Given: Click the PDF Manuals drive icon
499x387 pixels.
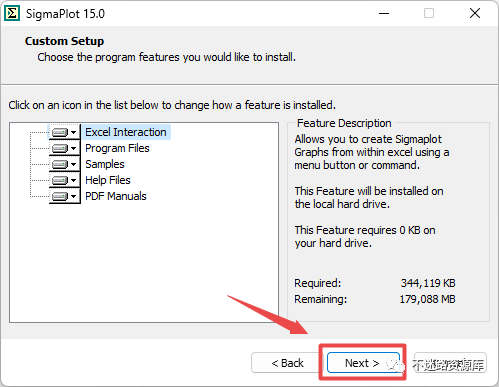Looking at the screenshot, I should [x=60, y=196].
